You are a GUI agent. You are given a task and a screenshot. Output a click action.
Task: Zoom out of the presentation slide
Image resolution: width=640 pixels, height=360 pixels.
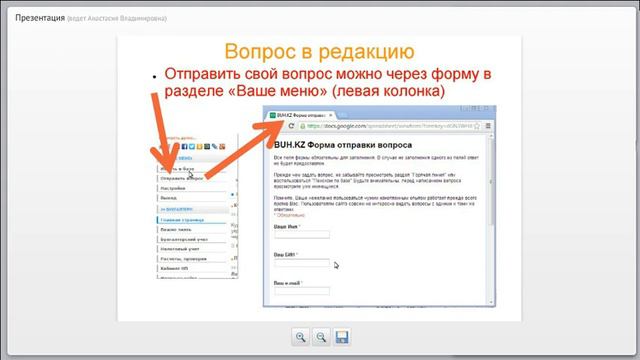click(321, 337)
